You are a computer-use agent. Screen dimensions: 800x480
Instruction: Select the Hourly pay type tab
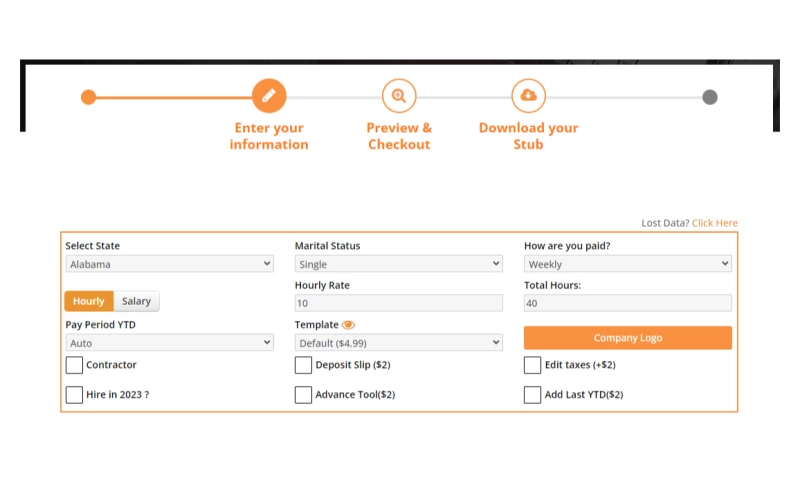coord(89,301)
